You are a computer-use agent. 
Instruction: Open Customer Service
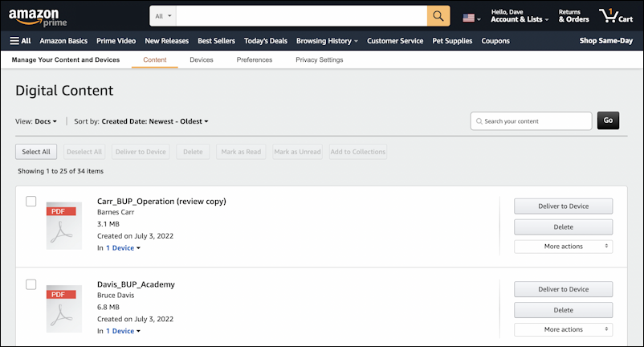tap(395, 41)
